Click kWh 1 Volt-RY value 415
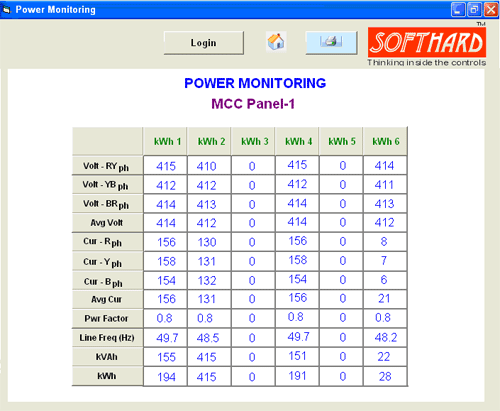500x411 pixels. click(165, 166)
